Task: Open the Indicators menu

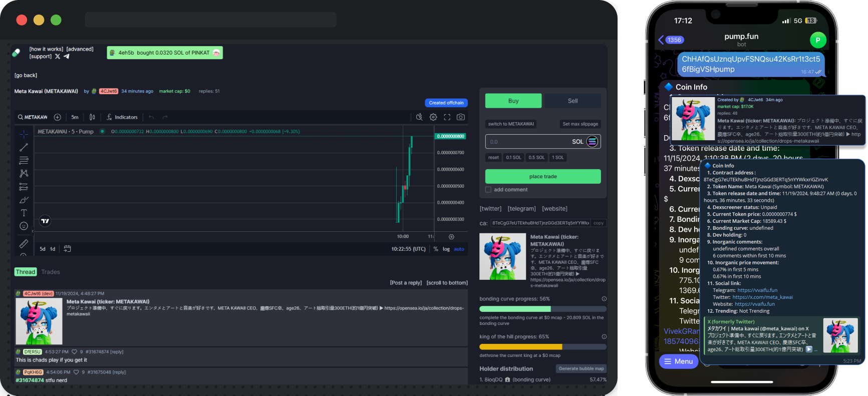Action: coord(122,117)
